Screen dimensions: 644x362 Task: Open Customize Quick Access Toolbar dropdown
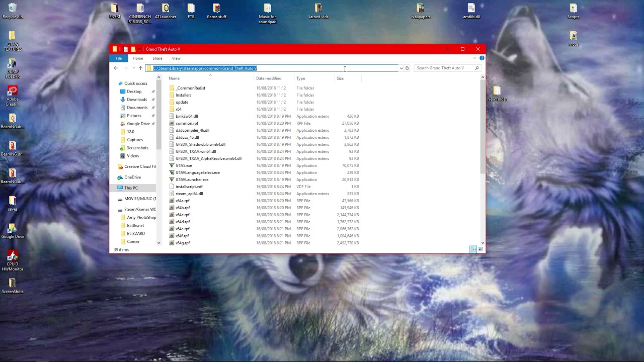[139, 49]
